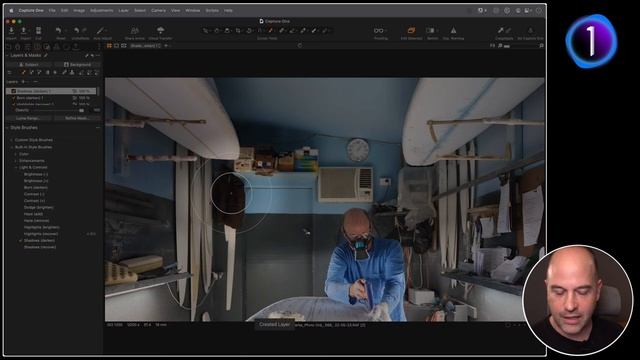Viewport: 640px width, 360px height.
Task: Click the refresh circle icon above viewer
Action: pyautogui.click(x=300, y=46)
